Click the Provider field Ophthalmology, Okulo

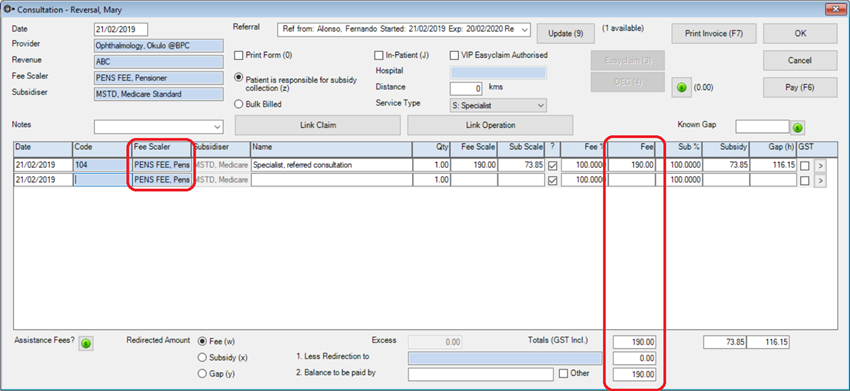pos(158,46)
